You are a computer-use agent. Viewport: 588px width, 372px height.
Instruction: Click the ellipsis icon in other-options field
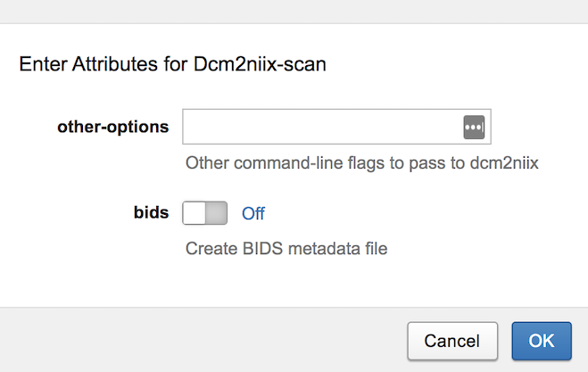point(474,127)
